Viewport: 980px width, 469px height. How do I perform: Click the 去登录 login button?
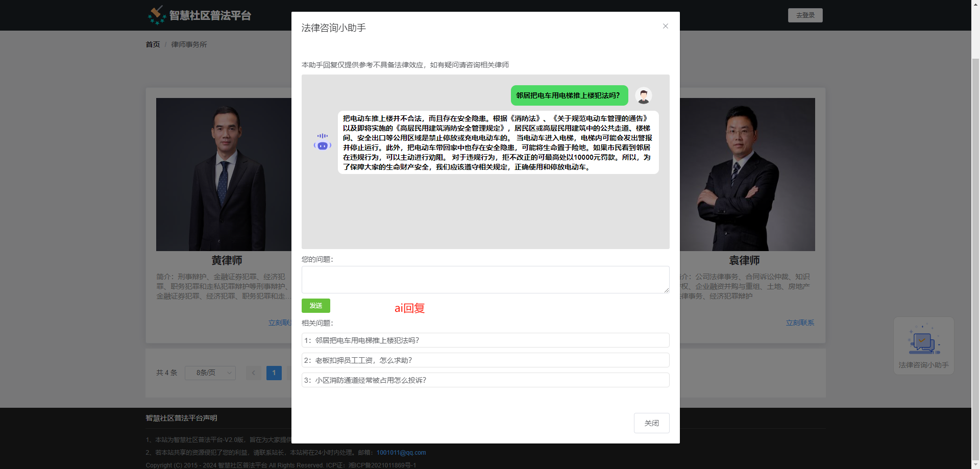[805, 15]
